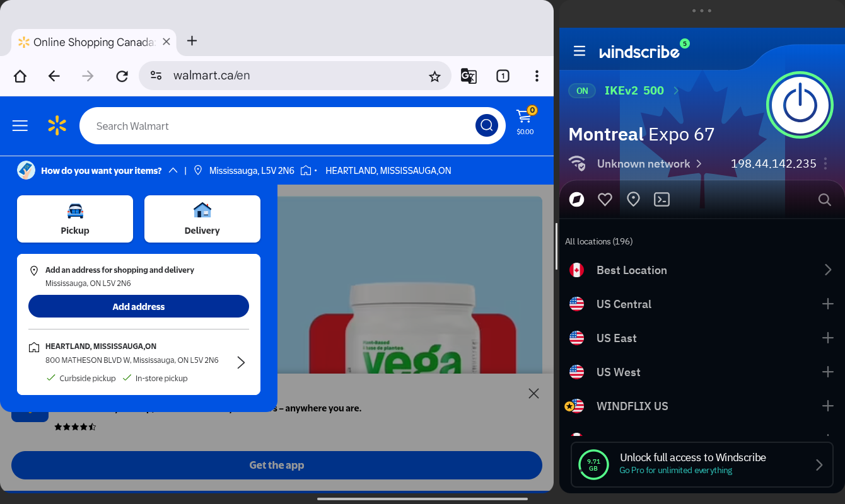Expand US Central location list
The height and width of the screenshot is (504, 845).
tap(828, 304)
